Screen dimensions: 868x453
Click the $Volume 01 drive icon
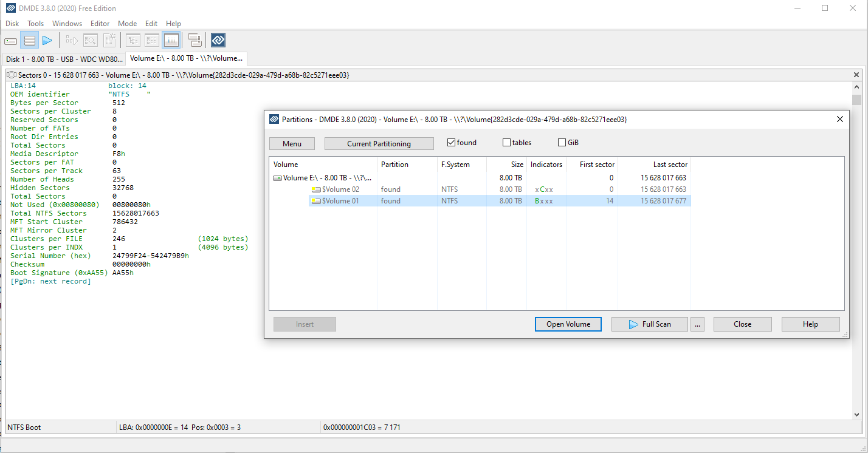click(x=316, y=201)
